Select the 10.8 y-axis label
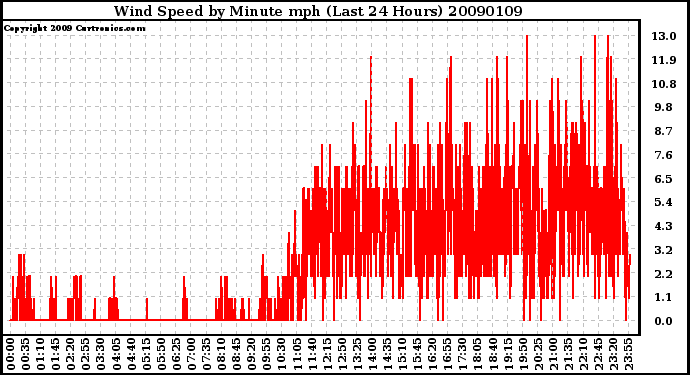The width and height of the screenshot is (690, 375). (x=664, y=84)
